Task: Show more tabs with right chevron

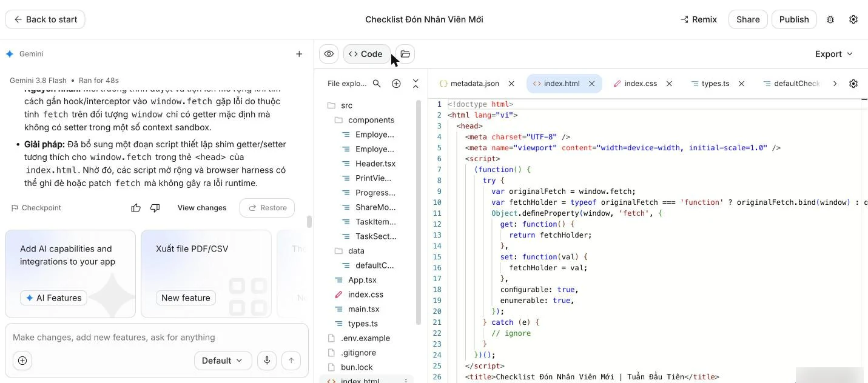Action: (x=835, y=84)
